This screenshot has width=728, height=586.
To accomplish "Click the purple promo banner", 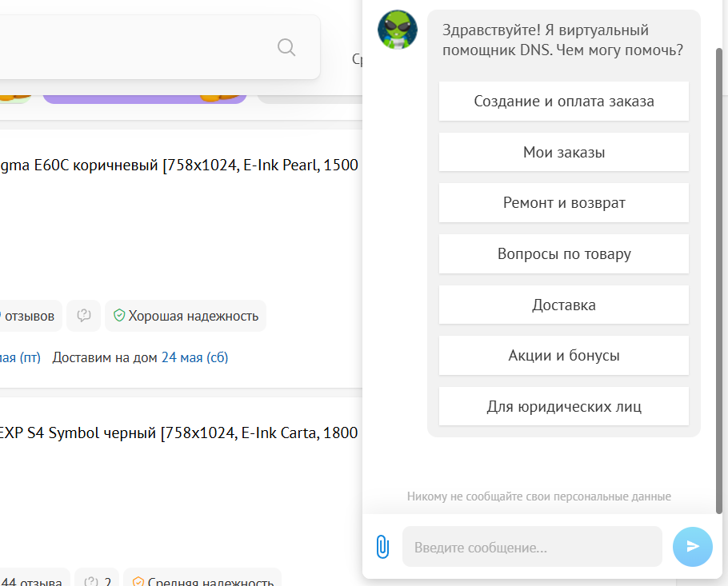I will click(x=144, y=99).
